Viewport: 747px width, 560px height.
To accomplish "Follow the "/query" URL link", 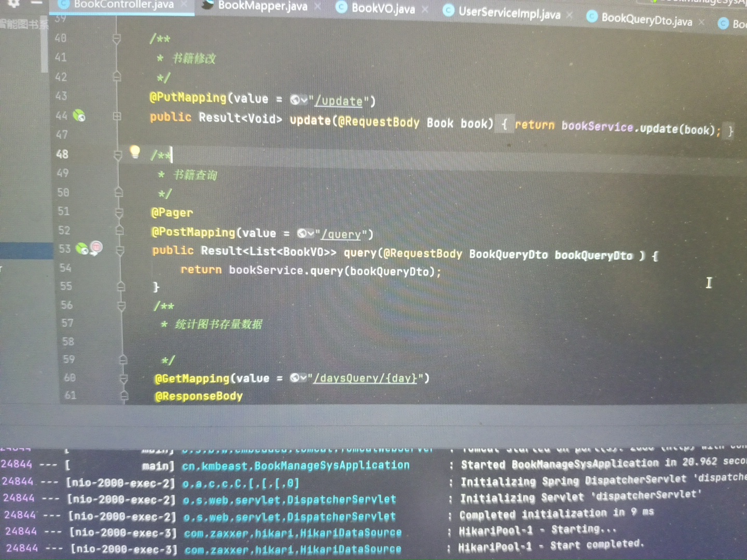I will click(x=341, y=234).
